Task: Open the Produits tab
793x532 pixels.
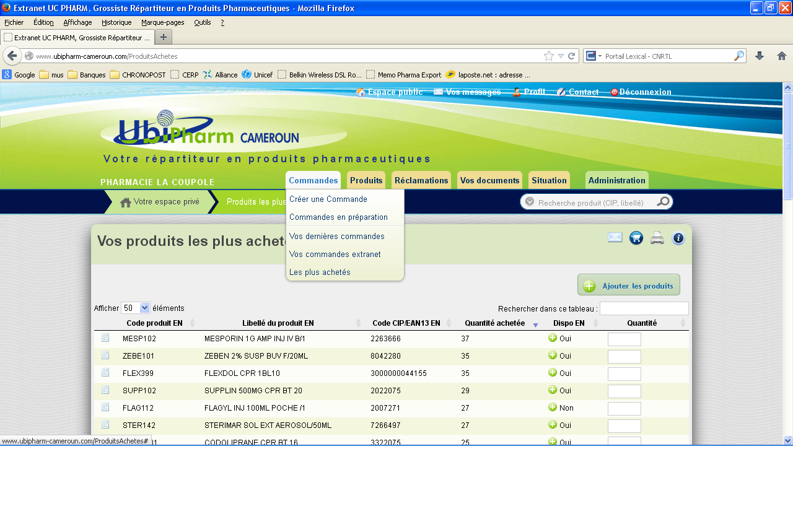Action: coord(366,180)
